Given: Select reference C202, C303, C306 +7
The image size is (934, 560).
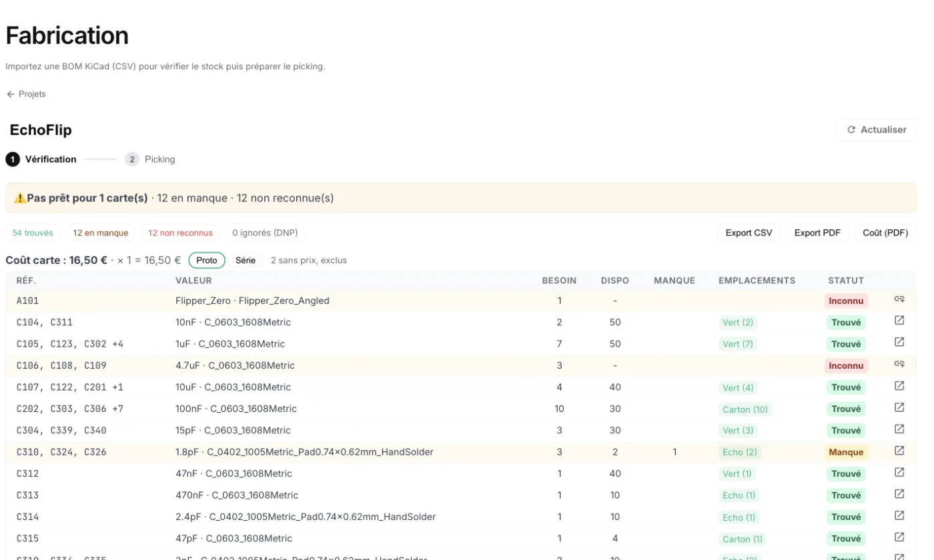Looking at the screenshot, I should tap(70, 409).
